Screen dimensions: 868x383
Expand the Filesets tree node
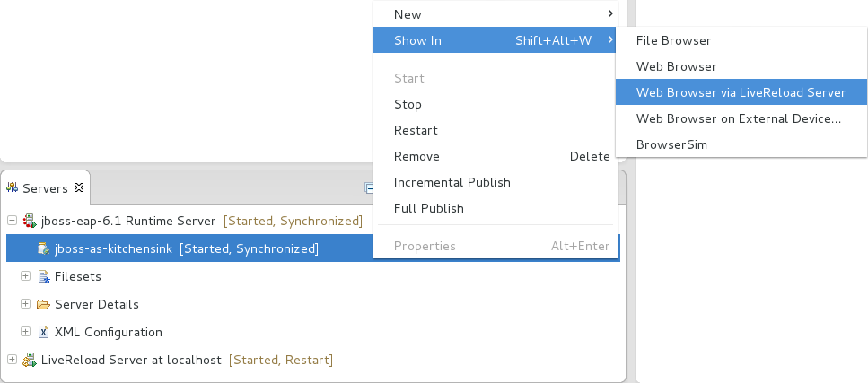(x=25, y=276)
